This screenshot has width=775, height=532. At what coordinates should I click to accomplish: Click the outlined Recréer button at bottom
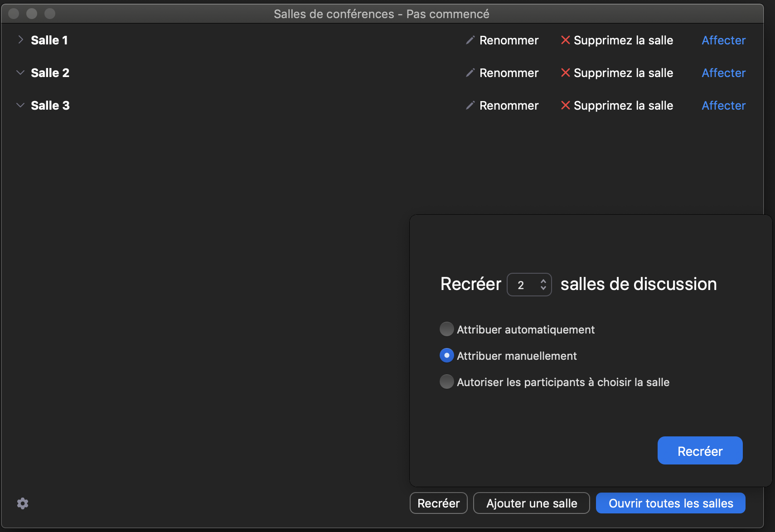point(438,503)
